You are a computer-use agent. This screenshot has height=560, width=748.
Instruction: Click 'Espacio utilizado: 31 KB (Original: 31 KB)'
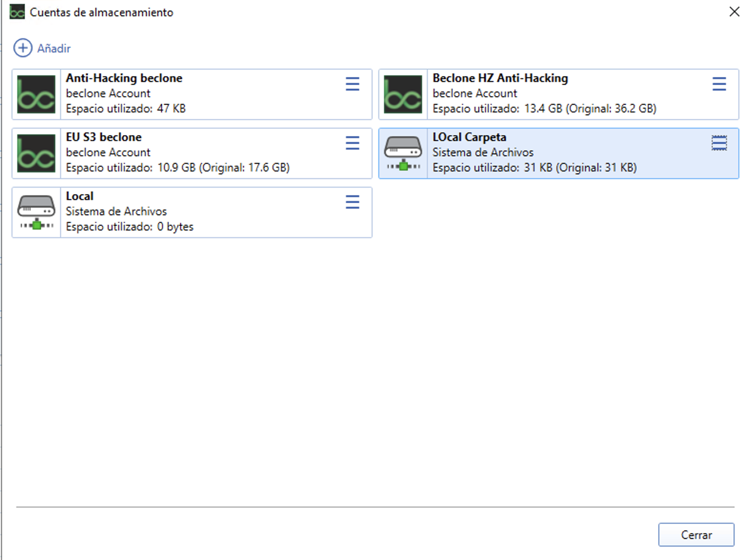tap(535, 168)
